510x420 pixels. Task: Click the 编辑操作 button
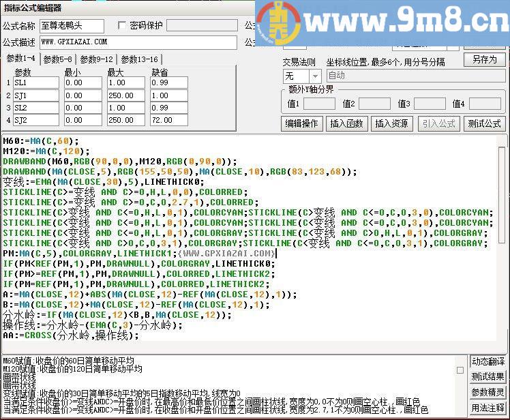tap(301, 123)
